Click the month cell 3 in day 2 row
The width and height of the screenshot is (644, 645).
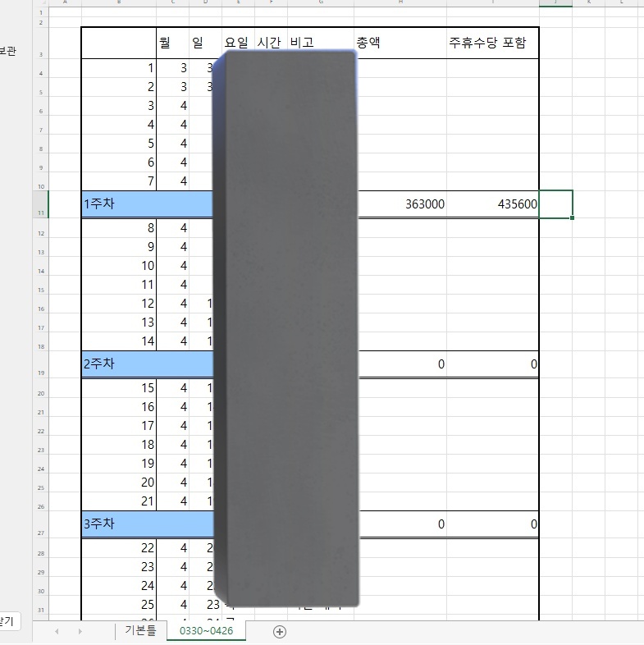click(x=173, y=87)
